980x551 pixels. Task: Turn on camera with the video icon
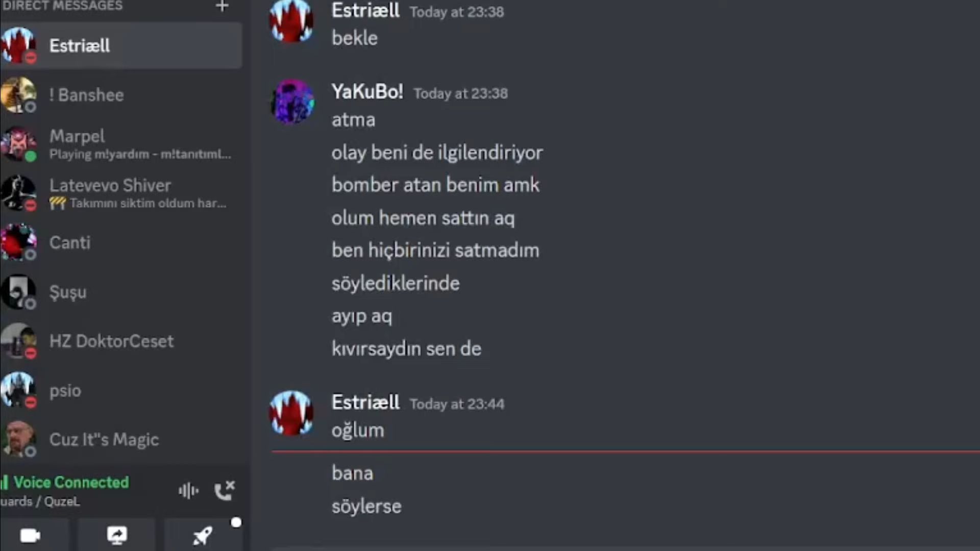pyautogui.click(x=31, y=536)
